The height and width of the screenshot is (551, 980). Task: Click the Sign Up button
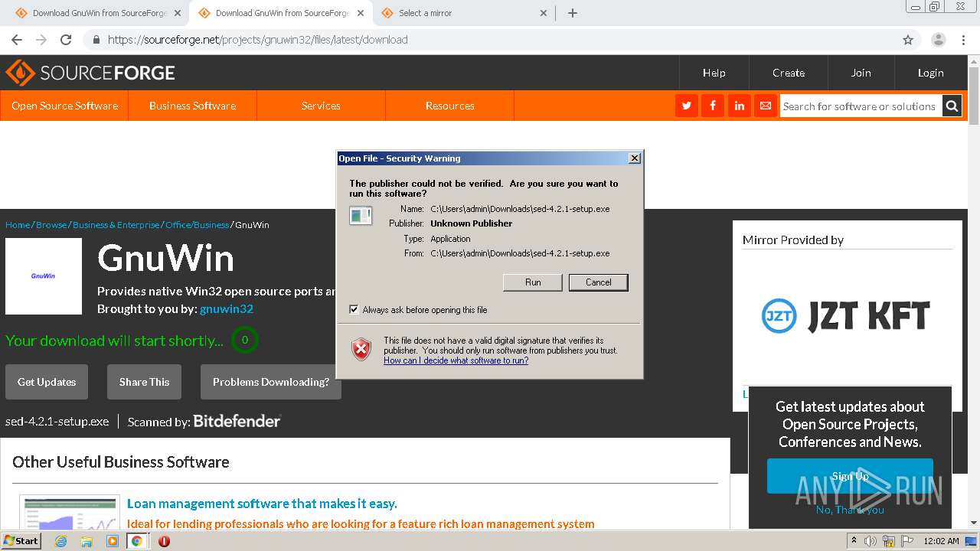[850, 476]
